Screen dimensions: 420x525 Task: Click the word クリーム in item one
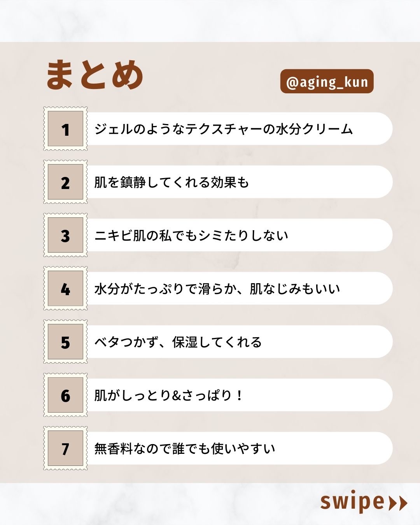(x=327, y=129)
